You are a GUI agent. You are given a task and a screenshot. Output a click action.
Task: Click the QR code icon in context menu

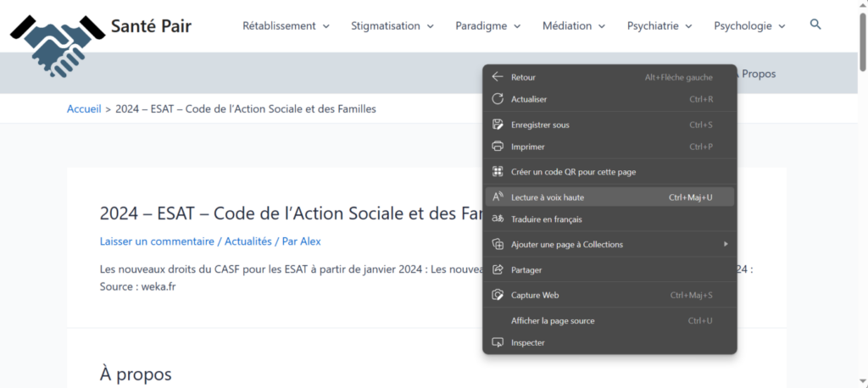tap(498, 172)
